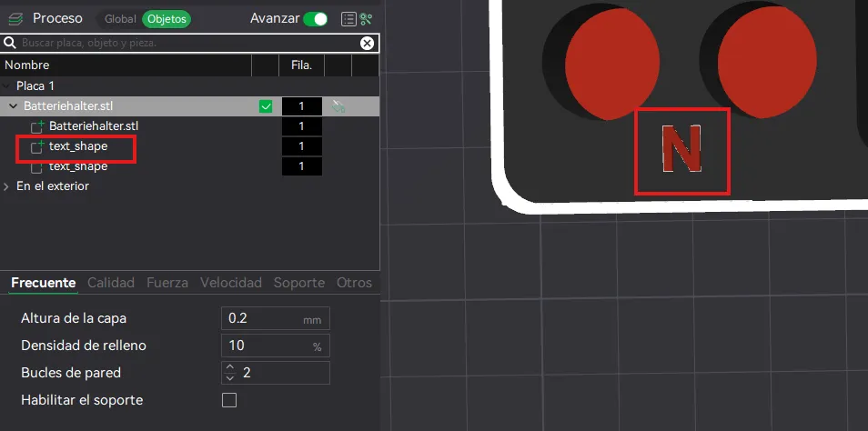Switch to the Fuerza tab
This screenshot has width=868, height=431.
point(167,283)
